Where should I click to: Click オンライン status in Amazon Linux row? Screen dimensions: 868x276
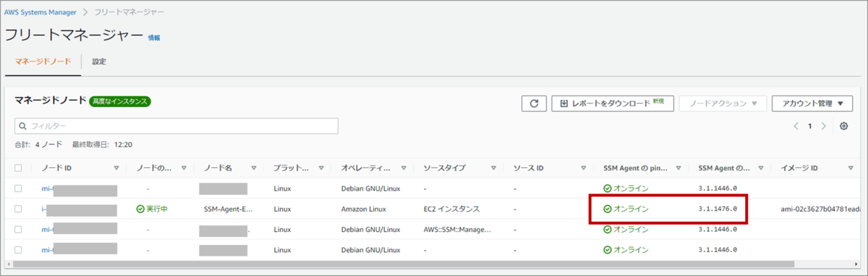coord(626,209)
